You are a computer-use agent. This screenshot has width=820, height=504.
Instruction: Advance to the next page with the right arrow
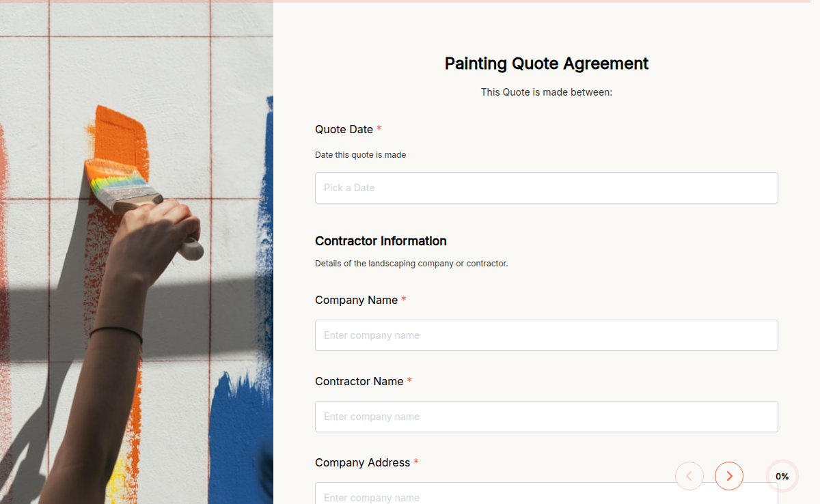(x=729, y=476)
